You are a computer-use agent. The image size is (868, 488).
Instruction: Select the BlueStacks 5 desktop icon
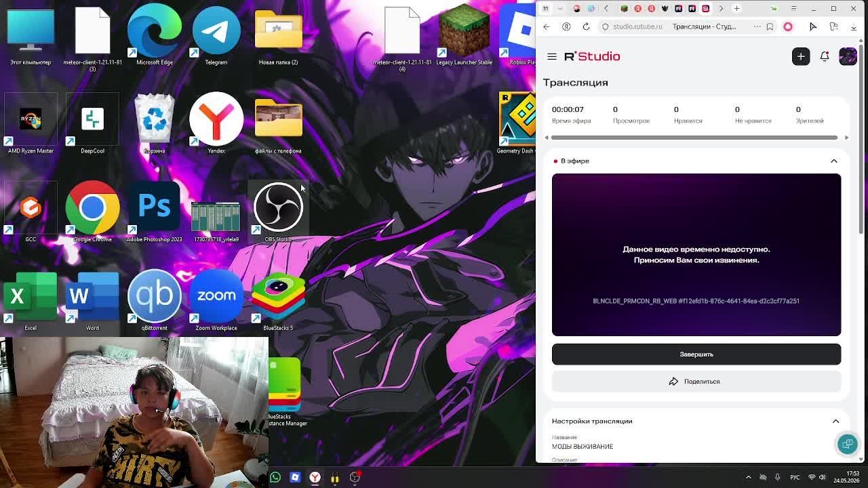(x=278, y=302)
